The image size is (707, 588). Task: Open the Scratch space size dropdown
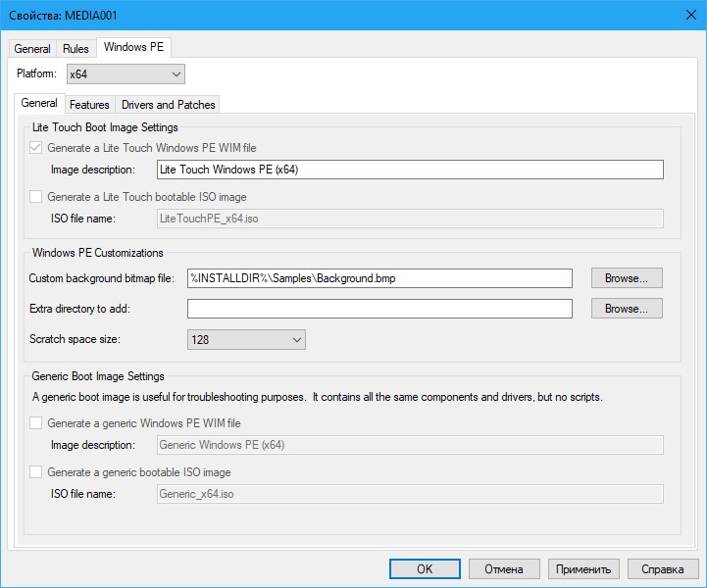[246, 340]
